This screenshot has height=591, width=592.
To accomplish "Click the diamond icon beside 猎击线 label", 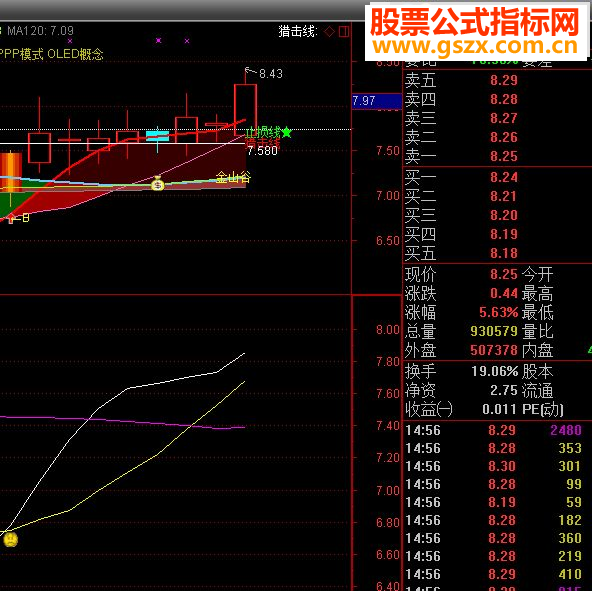I will click(329, 32).
